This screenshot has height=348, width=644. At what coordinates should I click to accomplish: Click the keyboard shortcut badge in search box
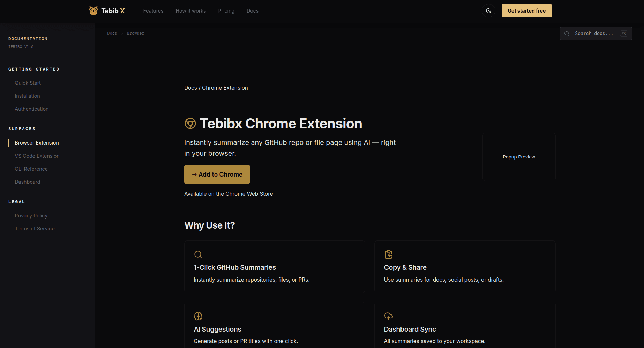(624, 34)
